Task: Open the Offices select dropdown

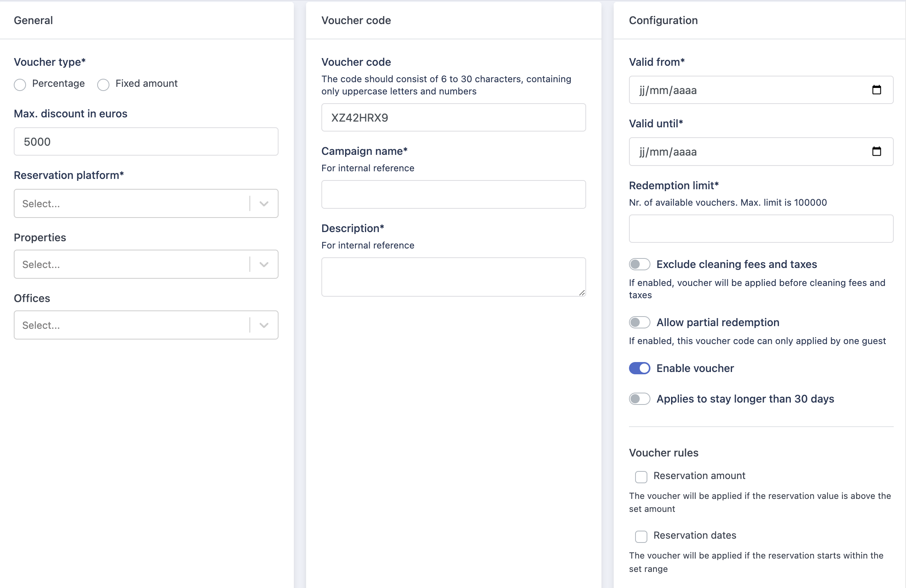Action: pos(263,325)
